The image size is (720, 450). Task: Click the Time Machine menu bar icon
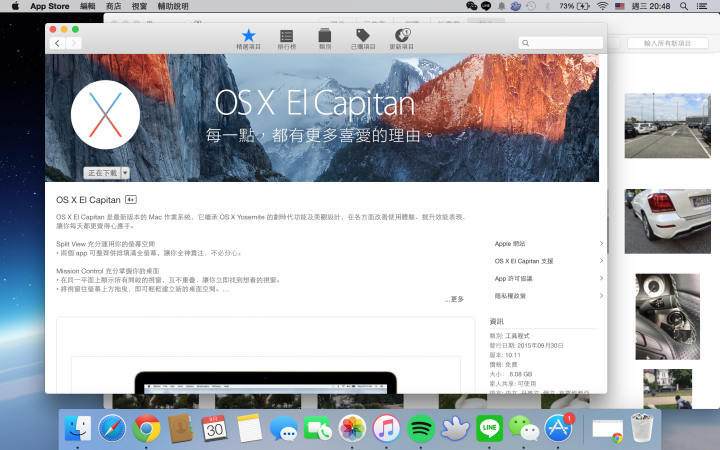pyautogui.click(x=531, y=6)
